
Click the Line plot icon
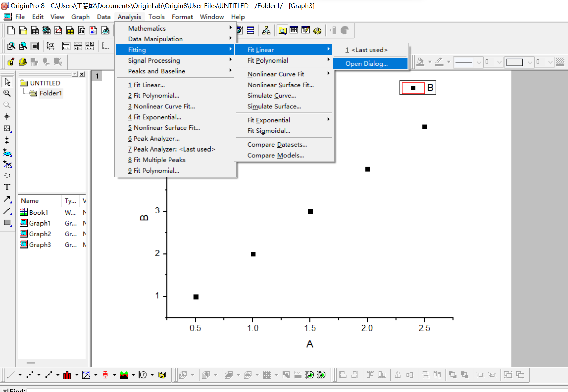[11, 375]
